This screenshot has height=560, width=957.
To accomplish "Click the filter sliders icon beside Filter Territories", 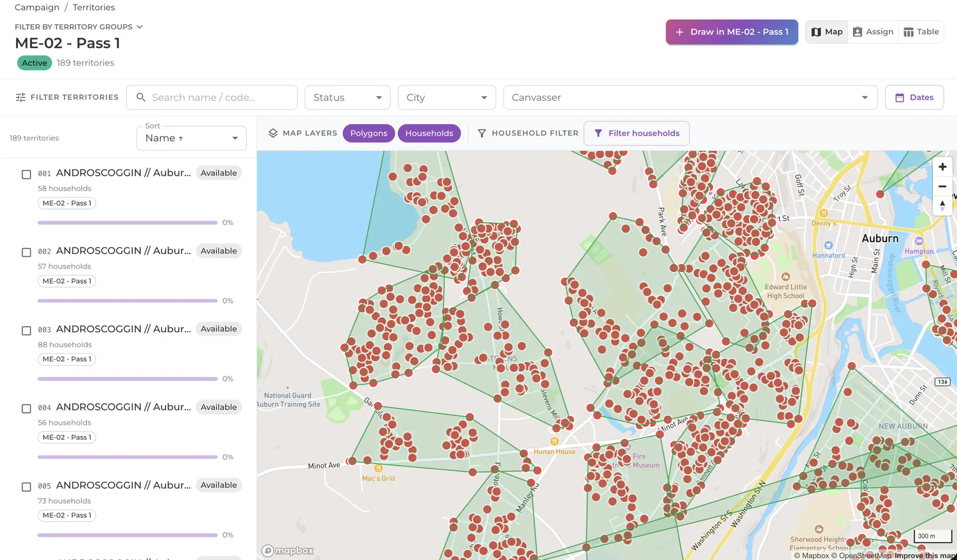I will pyautogui.click(x=20, y=97).
